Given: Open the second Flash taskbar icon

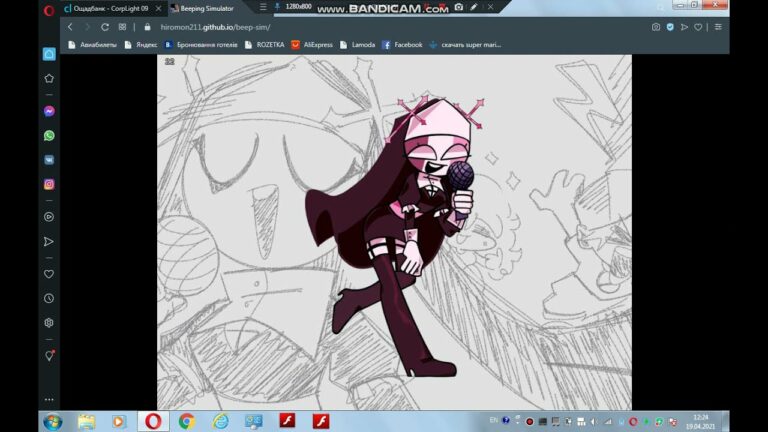Looking at the screenshot, I should pyautogui.click(x=321, y=421).
